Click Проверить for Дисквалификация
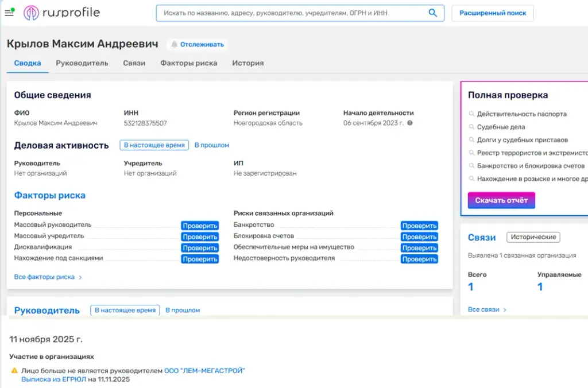 point(200,248)
